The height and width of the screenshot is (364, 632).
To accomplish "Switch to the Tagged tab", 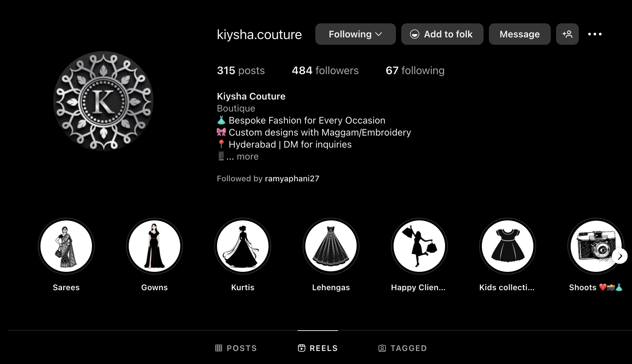I will [x=403, y=348].
